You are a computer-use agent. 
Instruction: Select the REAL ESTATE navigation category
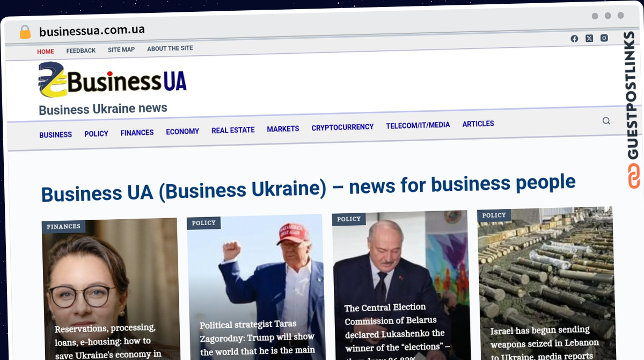(x=233, y=130)
